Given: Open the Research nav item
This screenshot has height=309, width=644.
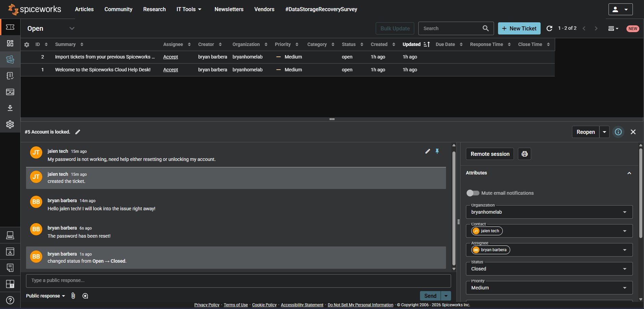Looking at the screenshot, I should coord(154,9).
